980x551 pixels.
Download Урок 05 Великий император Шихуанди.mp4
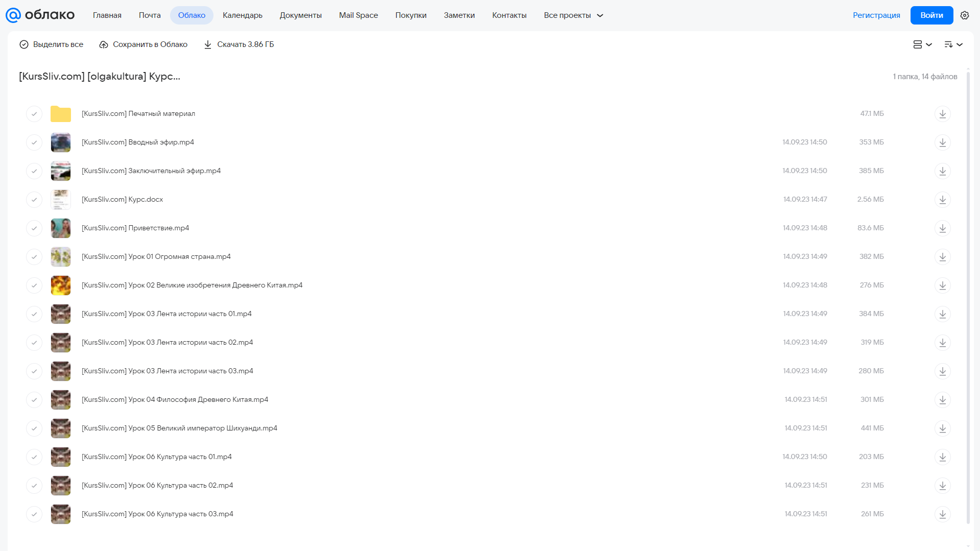[942, 428]
